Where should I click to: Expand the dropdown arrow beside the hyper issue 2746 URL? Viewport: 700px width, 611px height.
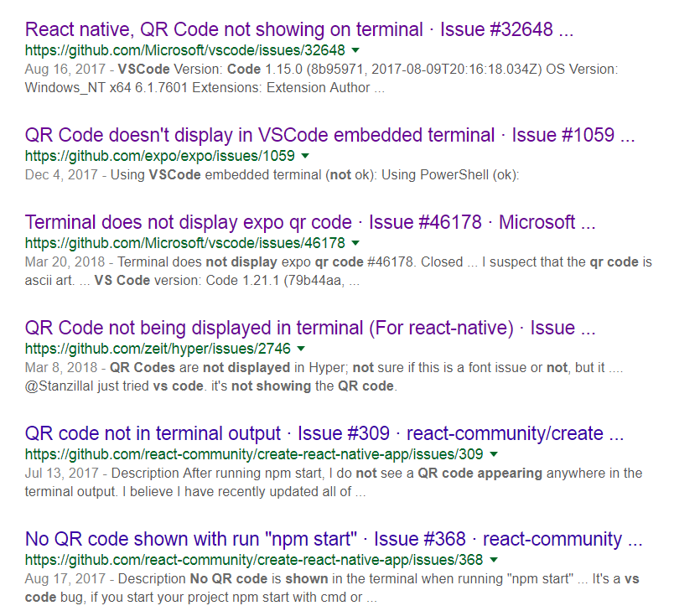pyautogui.click(x=300, y=349)
